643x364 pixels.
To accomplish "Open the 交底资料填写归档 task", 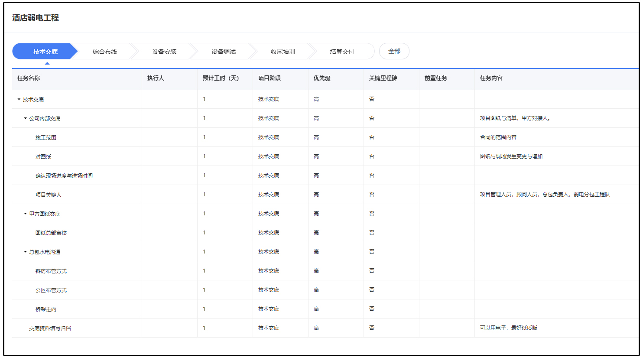I will tap(50, 328).
